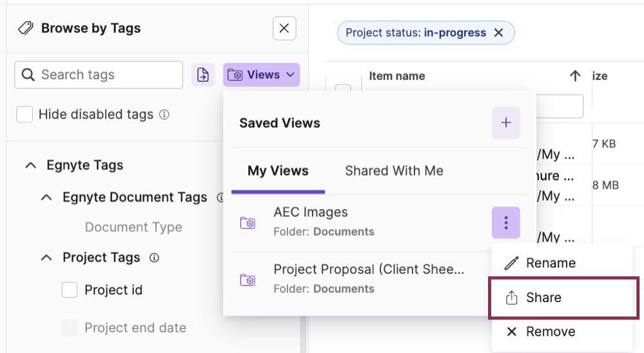Select Document Type tag

point(133,227)
